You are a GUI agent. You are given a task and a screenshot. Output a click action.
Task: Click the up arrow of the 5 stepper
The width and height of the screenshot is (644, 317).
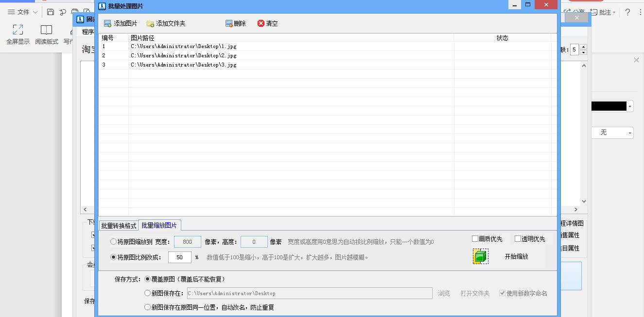[x=583, y=47]
